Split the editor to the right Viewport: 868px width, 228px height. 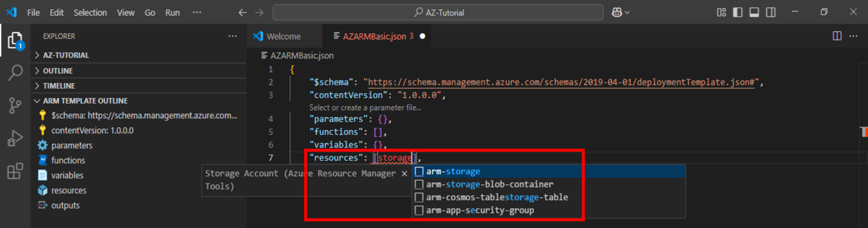click(837, 36)
